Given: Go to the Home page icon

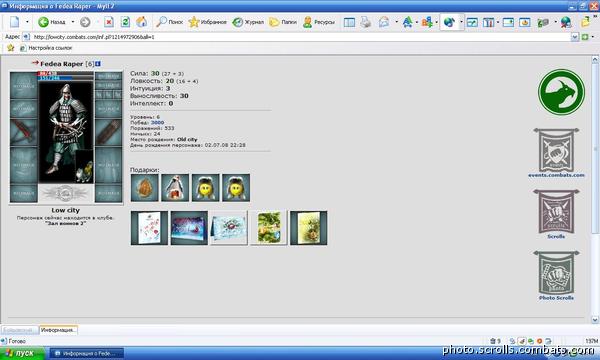Looking at the screenshot, I should tap(142, 22).
